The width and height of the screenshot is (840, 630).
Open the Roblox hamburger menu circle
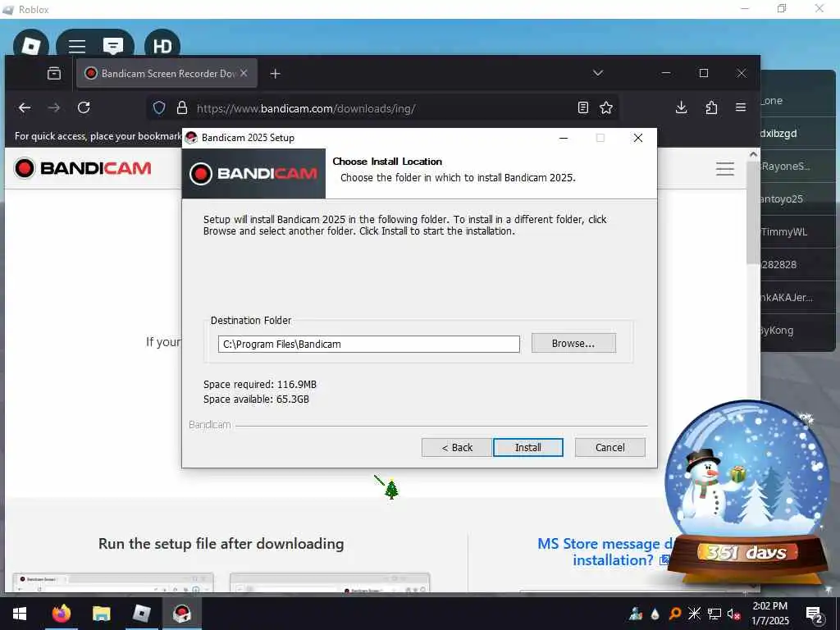click(76, 46)
